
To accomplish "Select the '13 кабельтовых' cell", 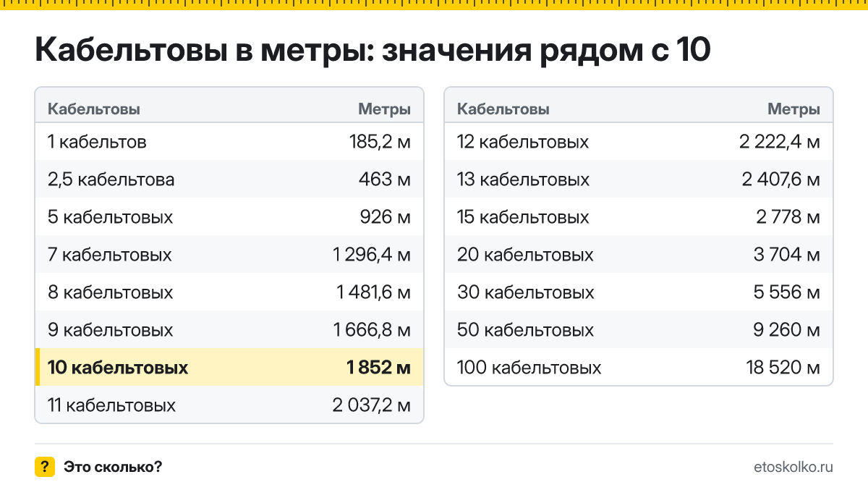I will point(524,179).
